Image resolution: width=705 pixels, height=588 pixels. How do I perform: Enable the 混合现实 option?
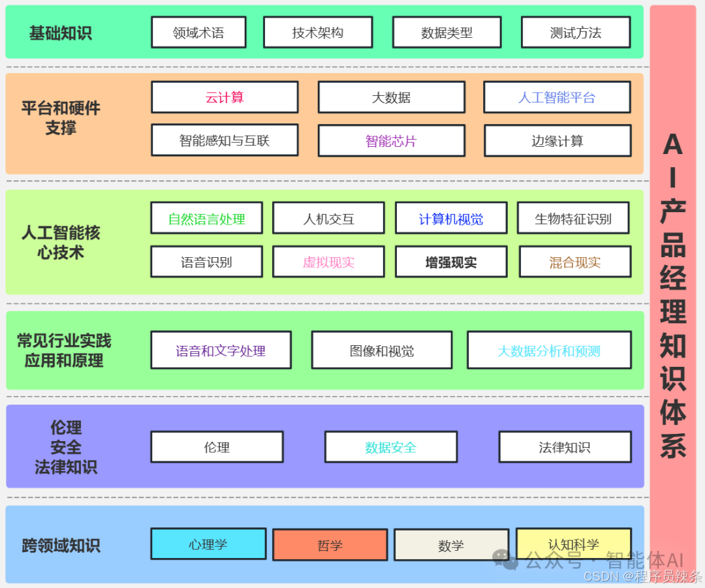(574, 261)
